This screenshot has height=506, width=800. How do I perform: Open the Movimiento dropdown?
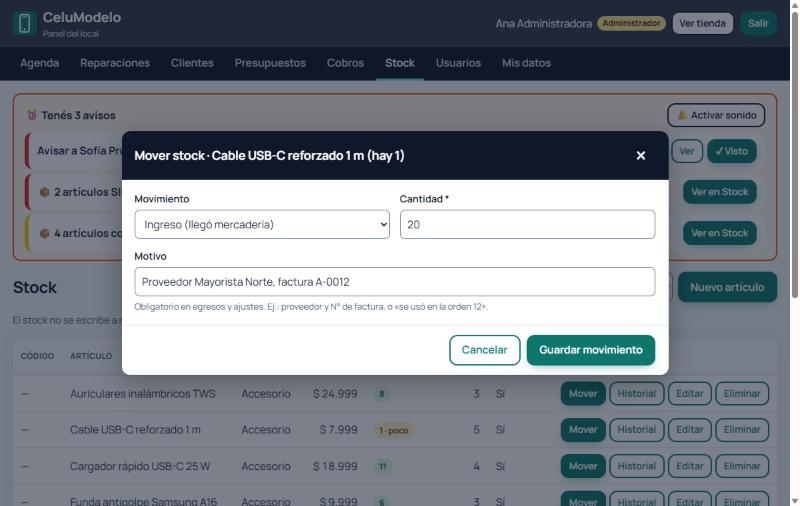coord(262,224)
